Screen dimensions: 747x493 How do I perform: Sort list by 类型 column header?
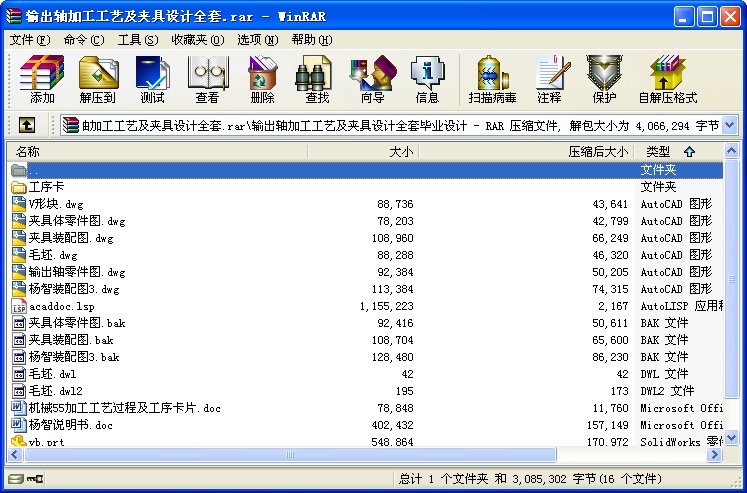[658, 152]
